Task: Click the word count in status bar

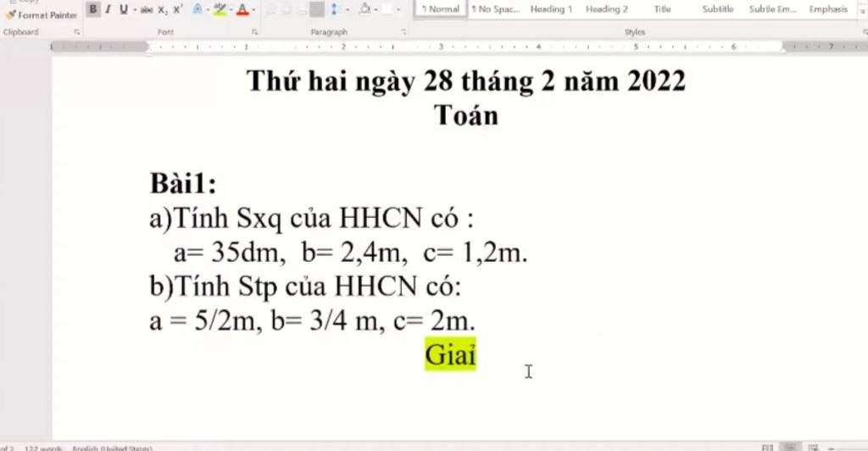Action: click(x=42, y=448)
